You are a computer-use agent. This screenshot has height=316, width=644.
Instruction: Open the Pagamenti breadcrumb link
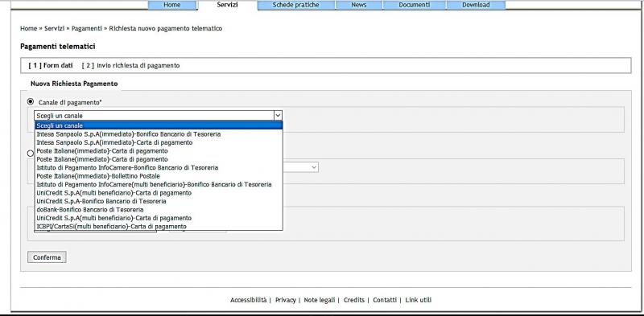pyautogui.click(x=87, y=28)
